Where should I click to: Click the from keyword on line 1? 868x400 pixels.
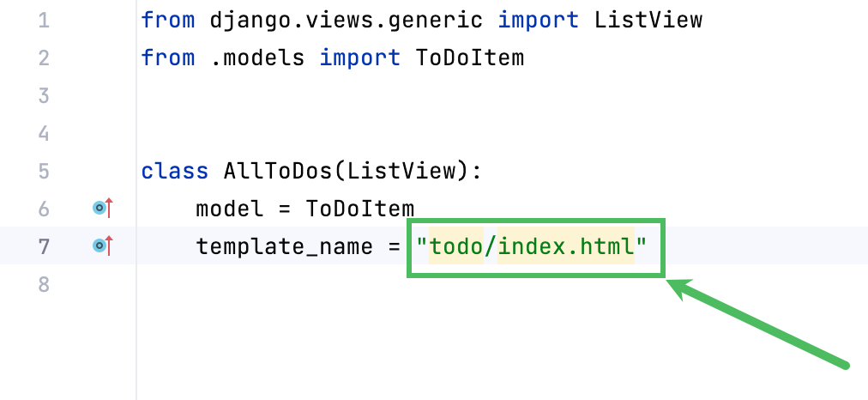(x=168, y=20)
